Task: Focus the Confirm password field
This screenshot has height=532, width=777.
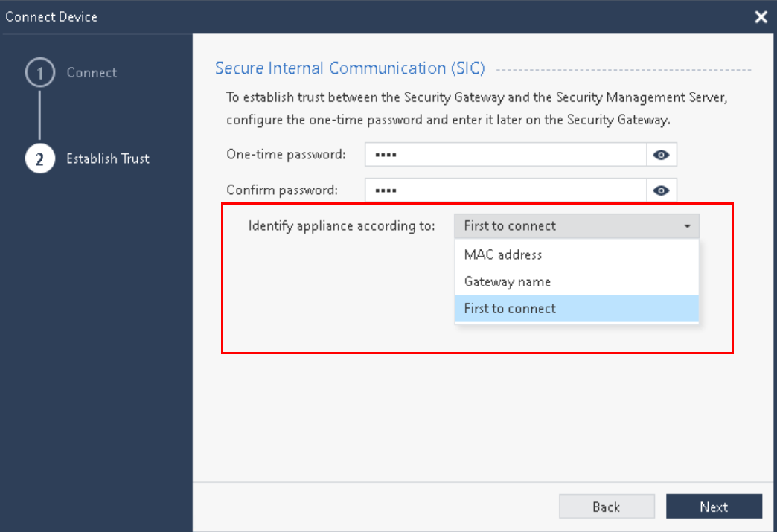Action: point(505,190)
